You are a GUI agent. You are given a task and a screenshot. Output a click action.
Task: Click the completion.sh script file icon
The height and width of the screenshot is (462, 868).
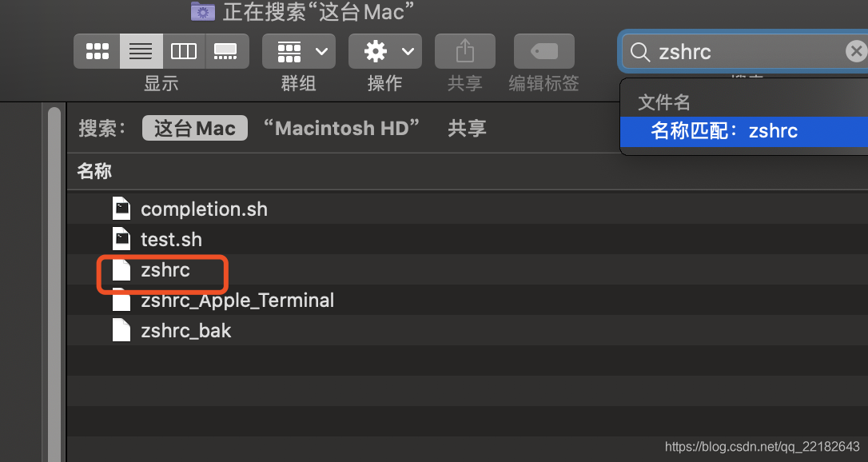[x=121, y=209]
